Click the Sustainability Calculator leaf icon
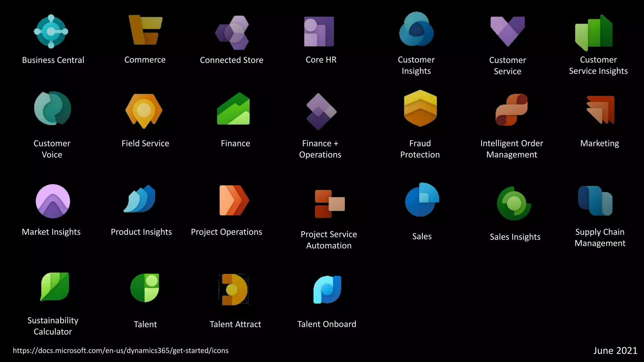Screen dimensions: 644x362 55,287
